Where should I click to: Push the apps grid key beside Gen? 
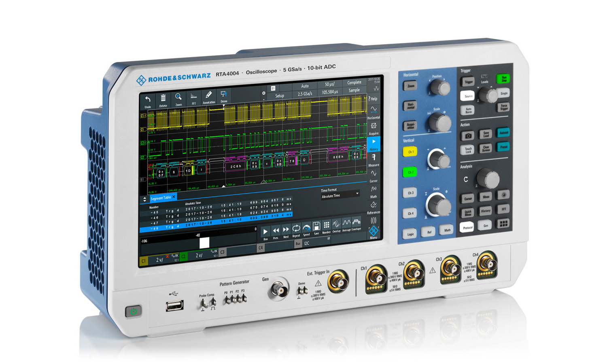point(503,223)
